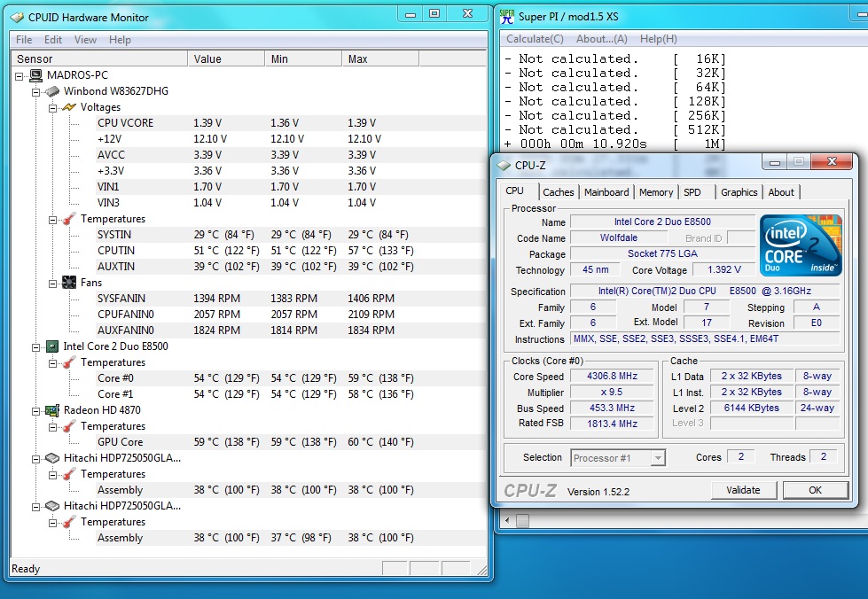Open the About...(A) menu in Super PI
Viewport: 868px width, 599px height.
coord(602,39)
